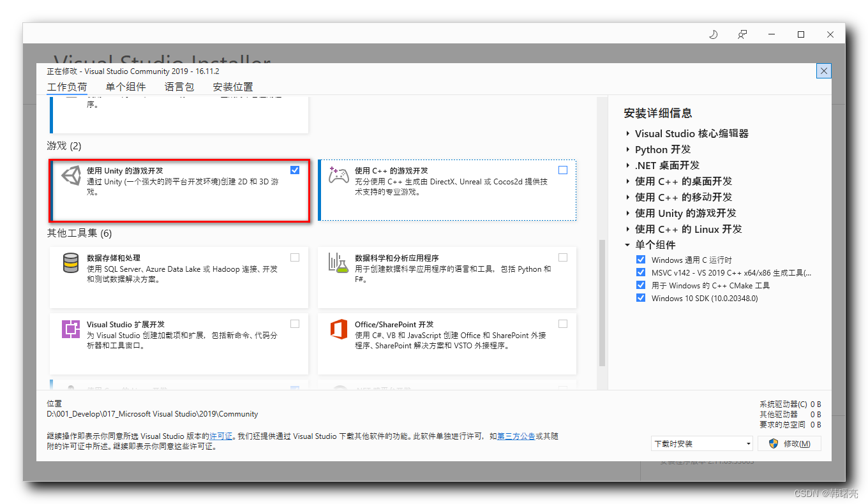Viewport: 868px width, 504px height.
Task: Click the workloads list vertical scrollbar
Action: click(601, 303)
